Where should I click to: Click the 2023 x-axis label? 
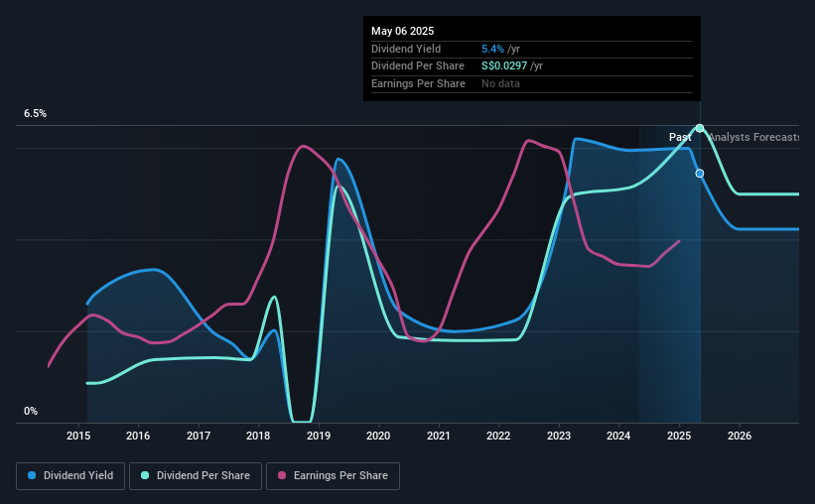coord(559,436)
